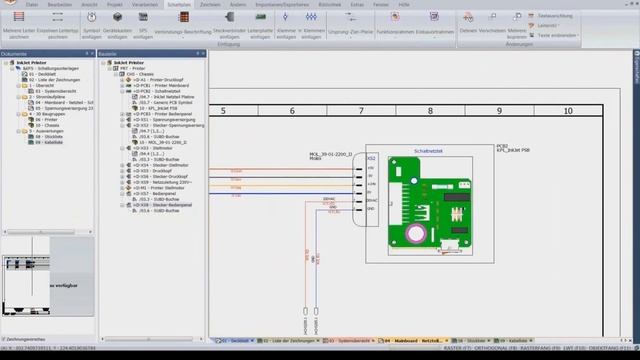
Task: Click the application logo button
Action: pyautogui.click(x=10, y=3)
